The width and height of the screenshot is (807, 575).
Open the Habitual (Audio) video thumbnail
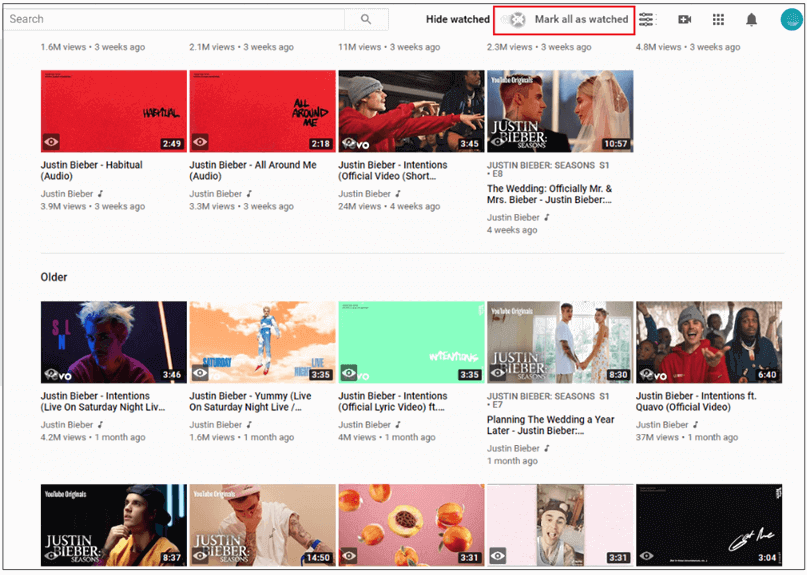coord(114,111)
